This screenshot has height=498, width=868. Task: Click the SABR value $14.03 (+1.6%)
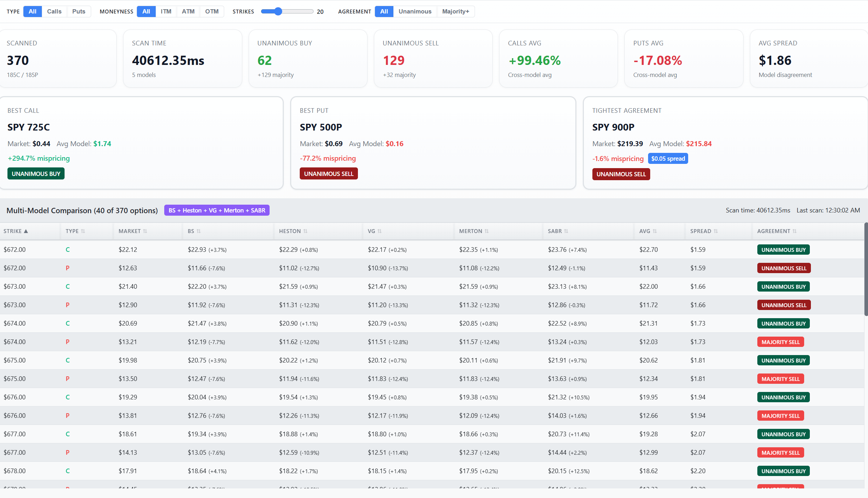(567, 416)
